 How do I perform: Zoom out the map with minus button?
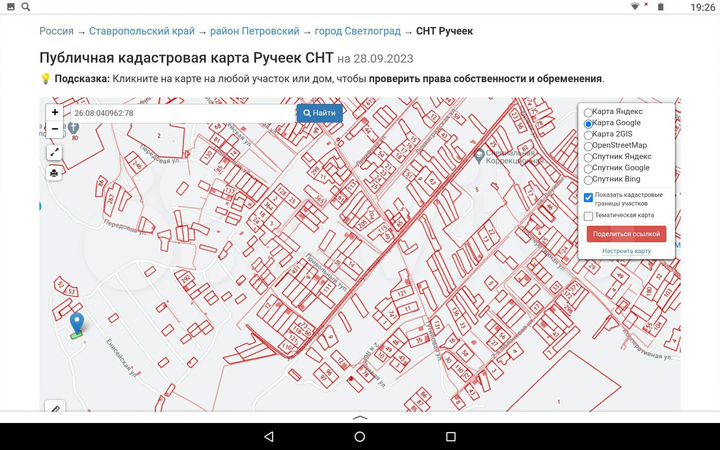click(54, 129)
